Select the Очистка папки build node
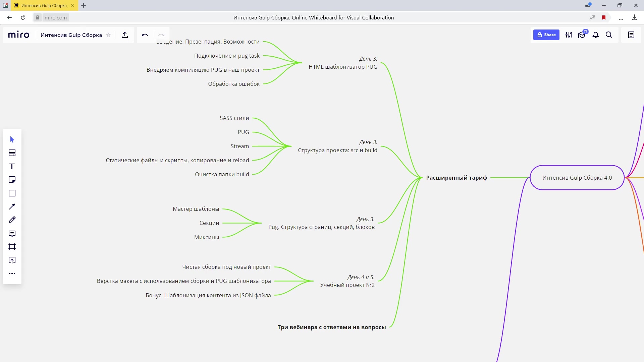 pyautogui.click(x=222, y=174)
